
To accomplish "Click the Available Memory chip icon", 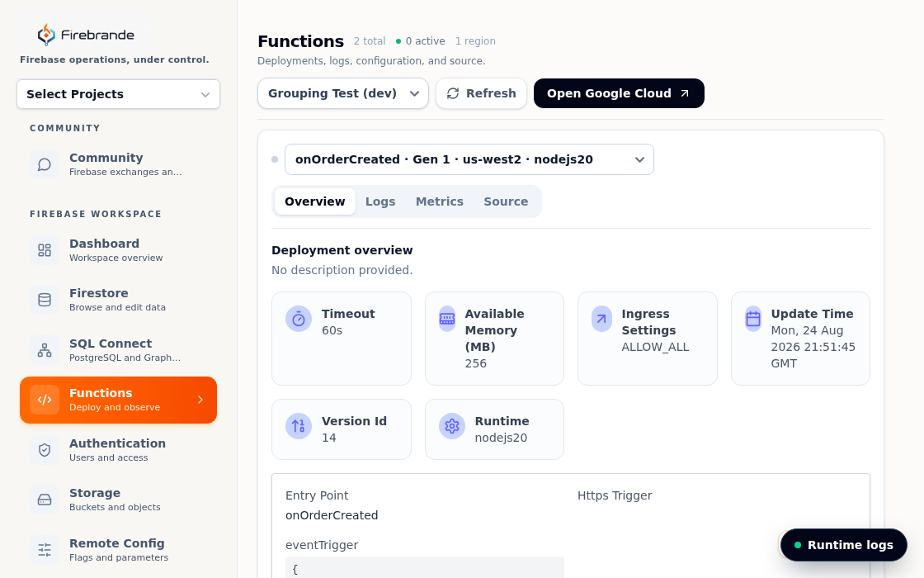I will (447, 319).
